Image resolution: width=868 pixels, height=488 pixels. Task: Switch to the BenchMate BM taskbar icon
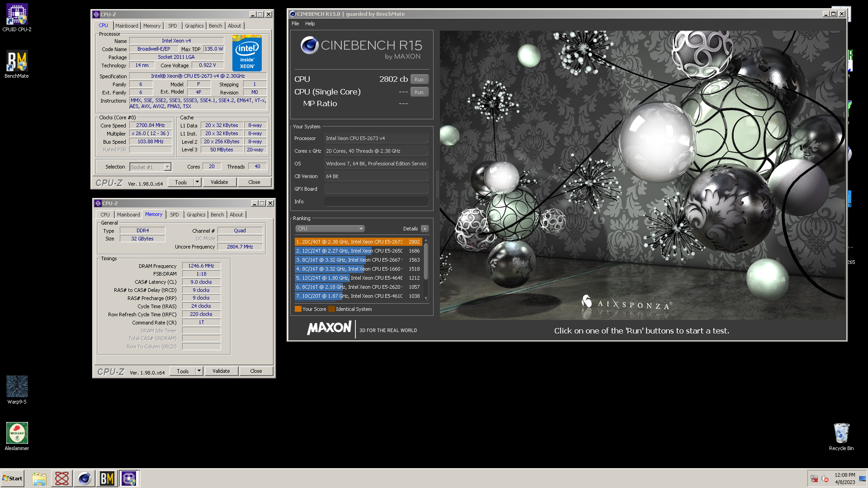[107, 479]
